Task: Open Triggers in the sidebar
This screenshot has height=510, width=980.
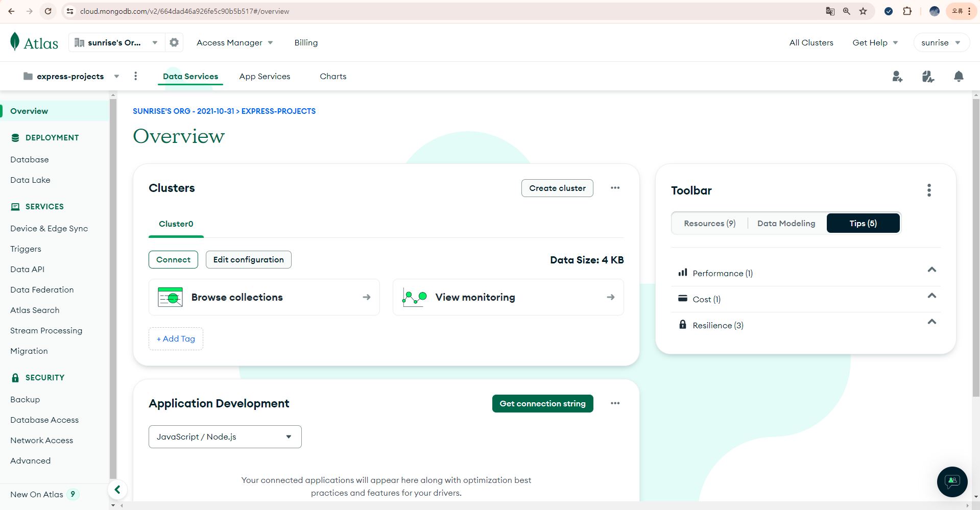Action: pyautogui.click(x=26, y=249)
